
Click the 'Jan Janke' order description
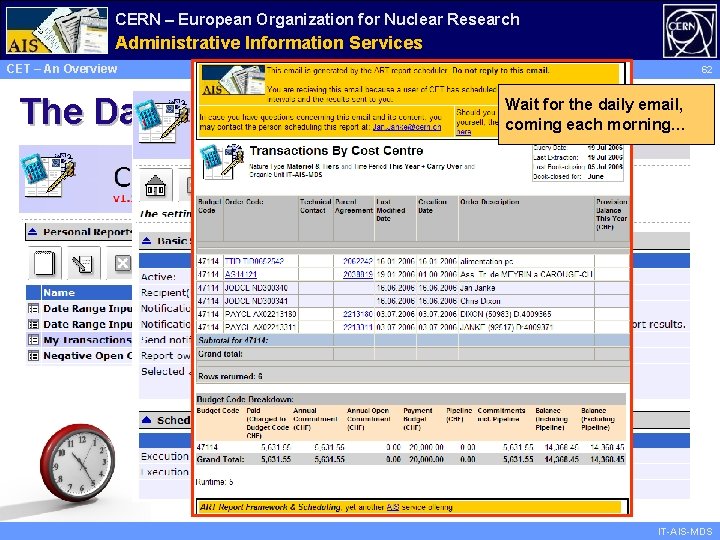pos(478,287)
